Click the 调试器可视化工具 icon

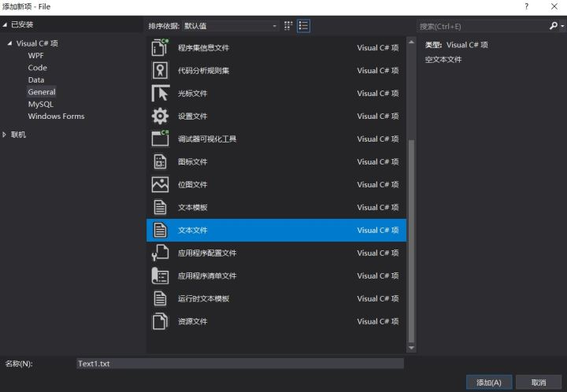tap(160, 139)
